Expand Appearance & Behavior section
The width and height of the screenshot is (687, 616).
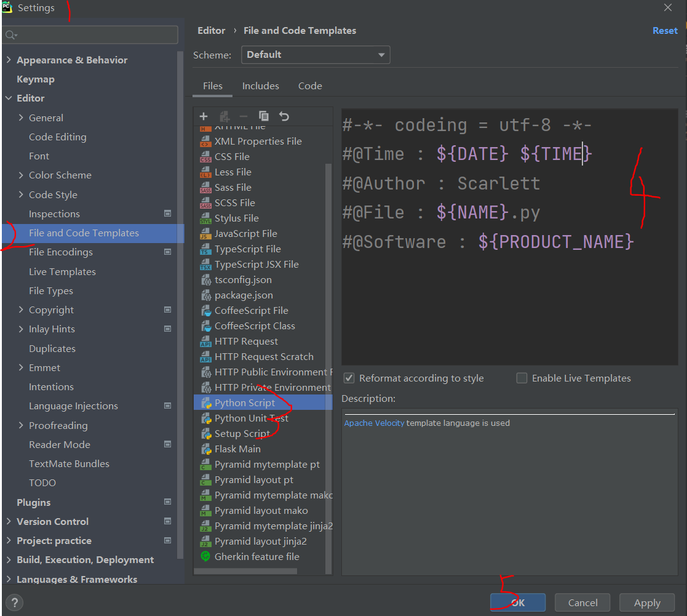9,60
